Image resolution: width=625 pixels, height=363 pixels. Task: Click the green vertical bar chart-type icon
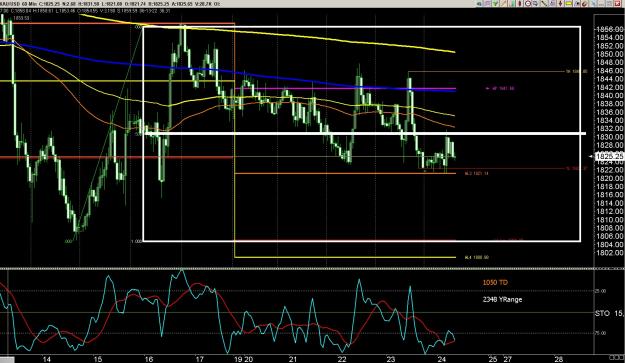tap(513, 4)
